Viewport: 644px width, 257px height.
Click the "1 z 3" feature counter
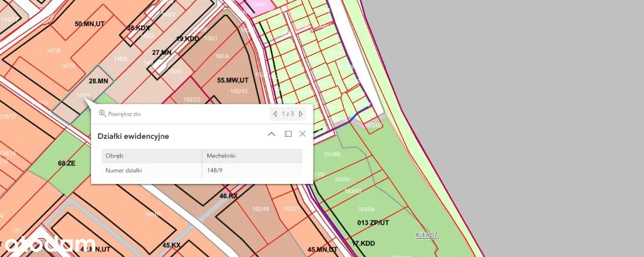288,114
